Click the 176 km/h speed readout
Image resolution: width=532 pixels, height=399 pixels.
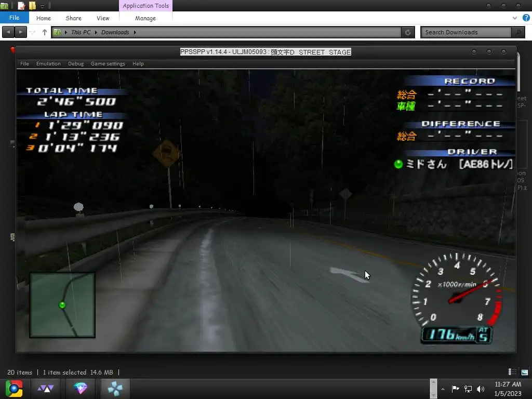click(x=456, y=335)
